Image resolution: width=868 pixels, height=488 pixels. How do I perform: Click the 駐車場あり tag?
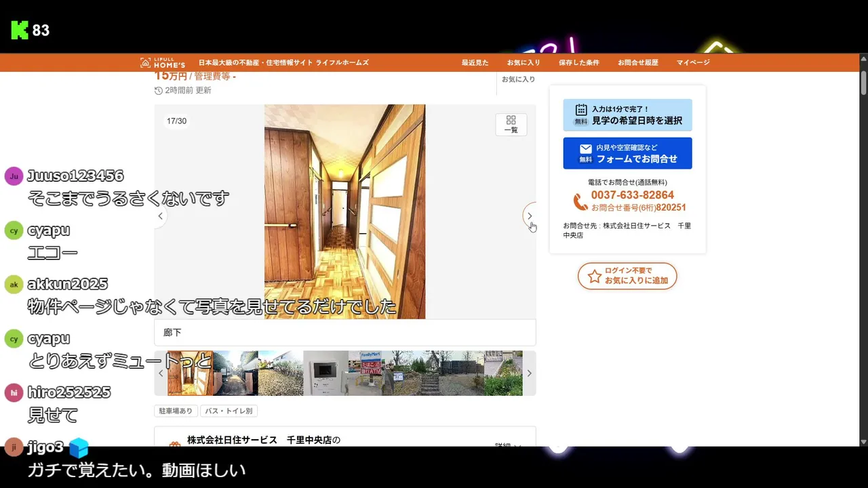[x=176, y=411]
